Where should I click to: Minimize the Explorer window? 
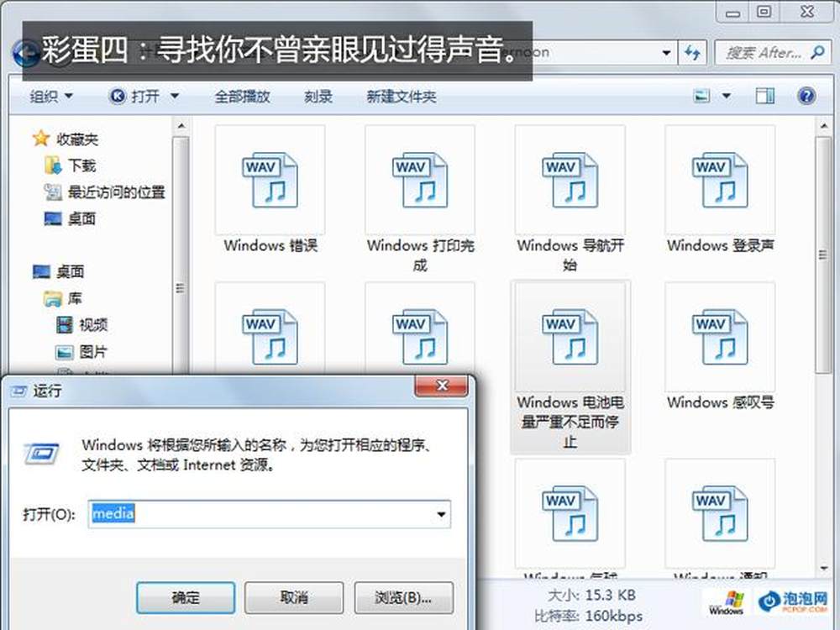[732, 12]
